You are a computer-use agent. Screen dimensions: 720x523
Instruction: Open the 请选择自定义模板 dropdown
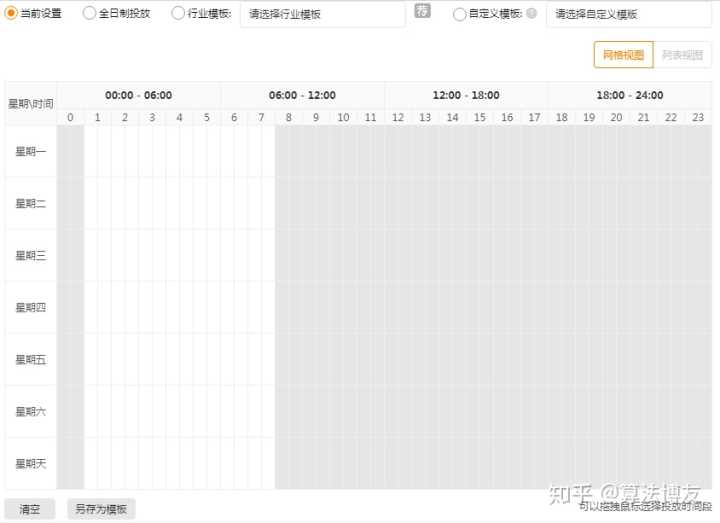628,14
